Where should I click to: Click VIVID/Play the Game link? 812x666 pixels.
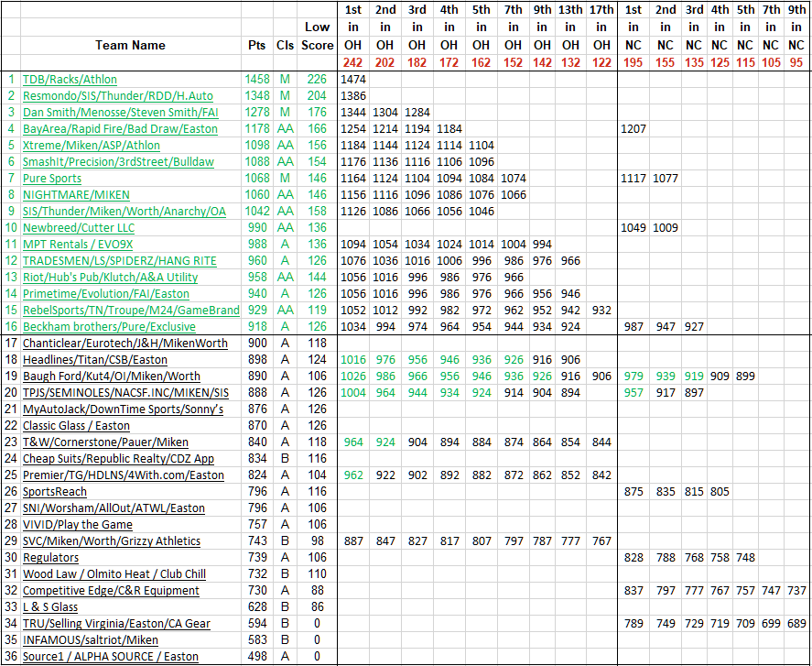[78, 525]
